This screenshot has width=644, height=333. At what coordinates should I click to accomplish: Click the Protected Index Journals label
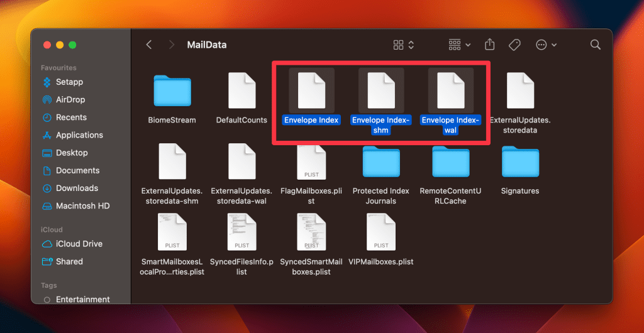click(381, 196)
